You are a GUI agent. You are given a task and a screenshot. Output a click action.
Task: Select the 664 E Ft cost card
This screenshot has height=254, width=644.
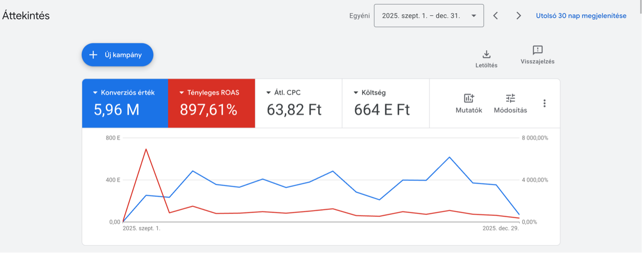coord(386,103)
